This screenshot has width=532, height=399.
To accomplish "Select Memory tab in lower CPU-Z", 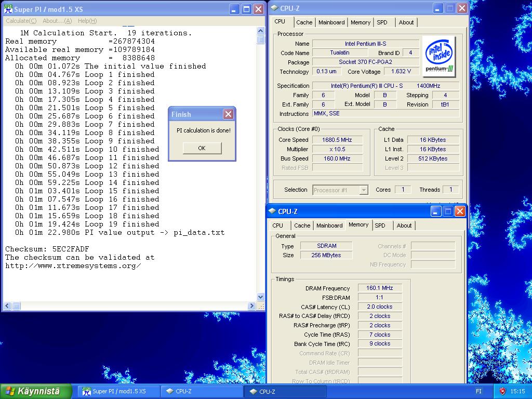I will coord(358,224).
